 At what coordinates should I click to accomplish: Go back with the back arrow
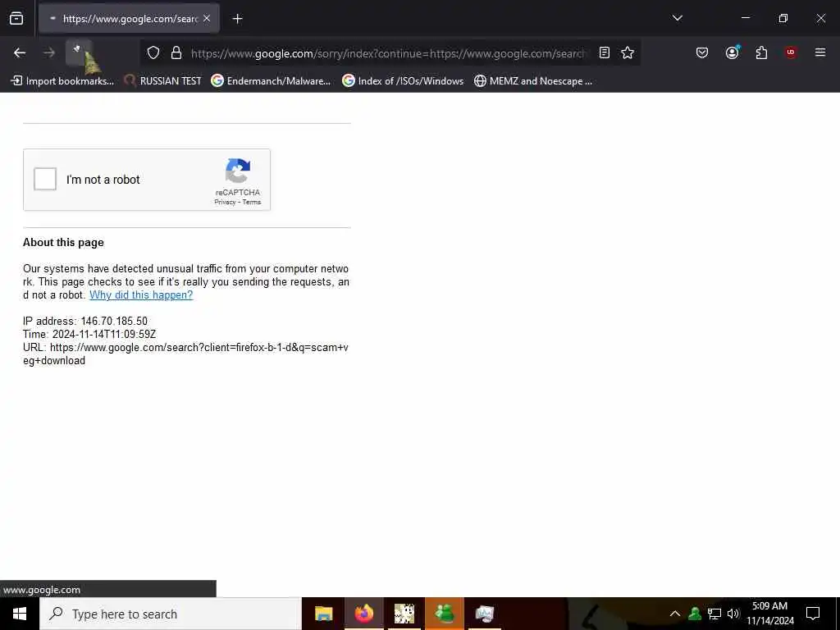pyautogui.click(x=20, y=52)
